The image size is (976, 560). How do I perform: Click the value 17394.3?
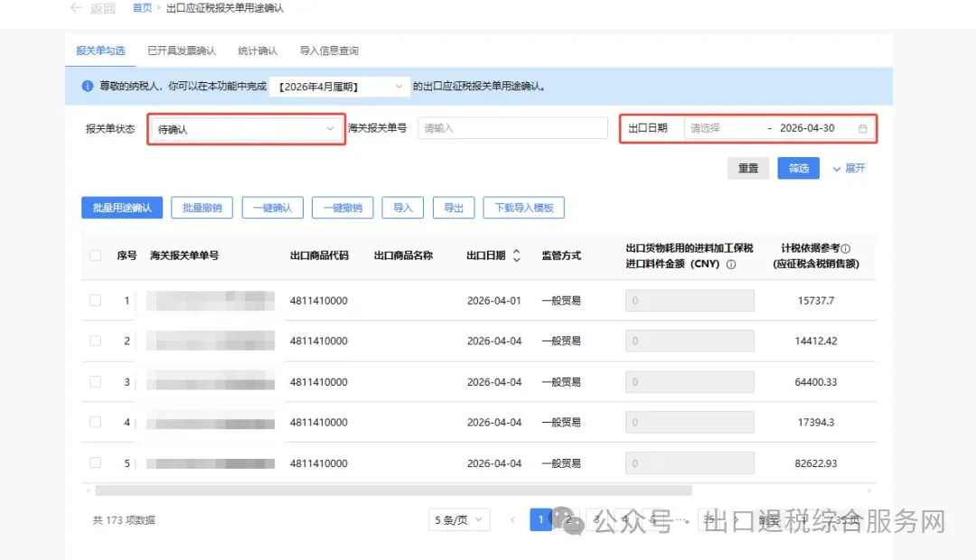tap(816, 423)
